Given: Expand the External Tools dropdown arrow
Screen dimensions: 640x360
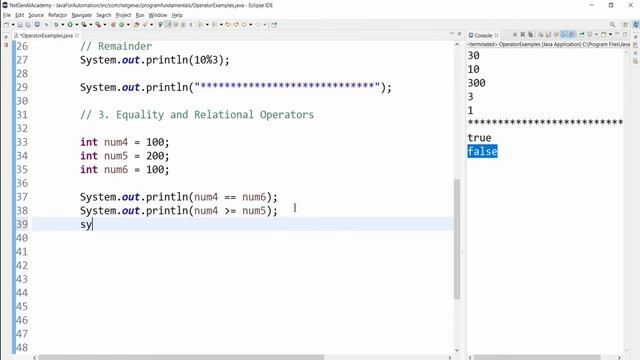Looking at the screenshot, I should click(x=104, y=24).
